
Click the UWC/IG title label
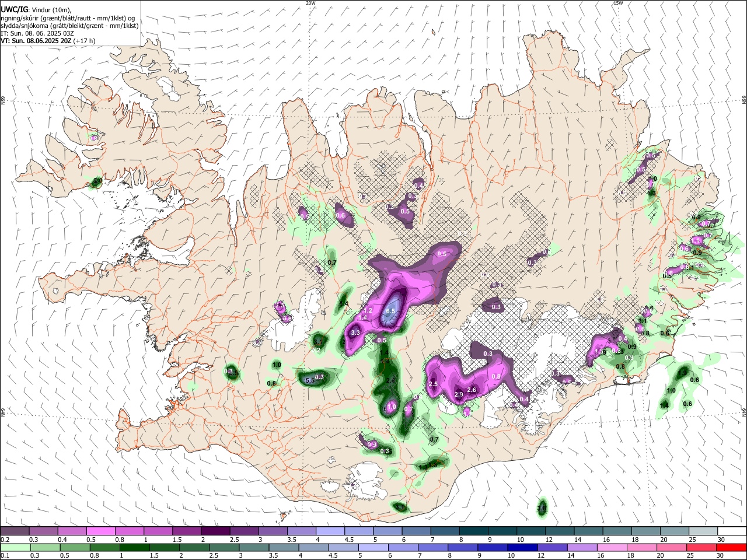pos(15,9)
